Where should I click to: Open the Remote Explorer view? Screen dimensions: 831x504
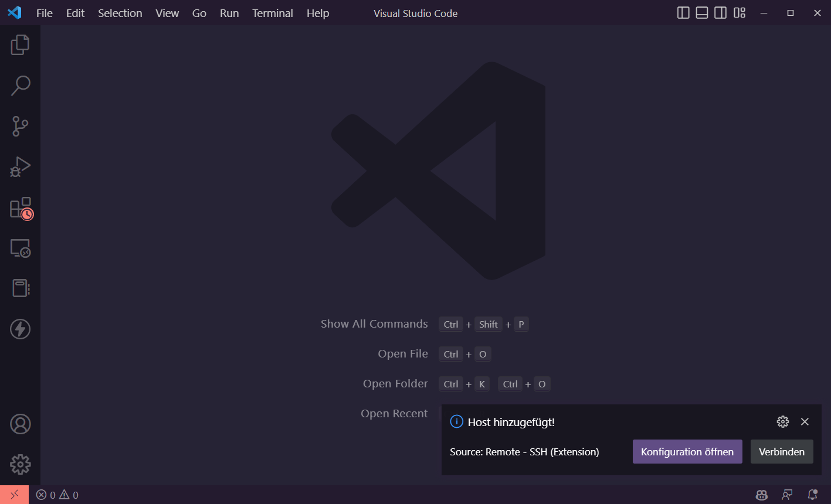coord(20,248)
